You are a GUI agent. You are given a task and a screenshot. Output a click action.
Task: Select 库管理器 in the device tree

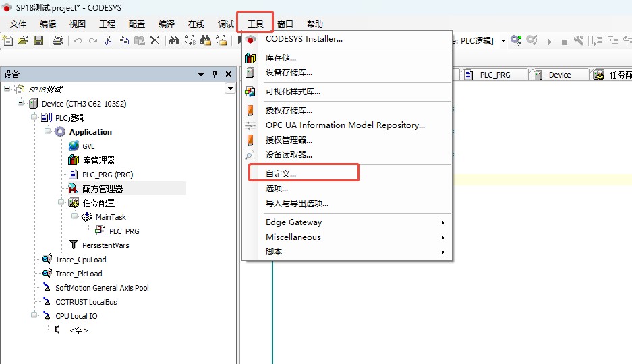[x=98, y=160]
